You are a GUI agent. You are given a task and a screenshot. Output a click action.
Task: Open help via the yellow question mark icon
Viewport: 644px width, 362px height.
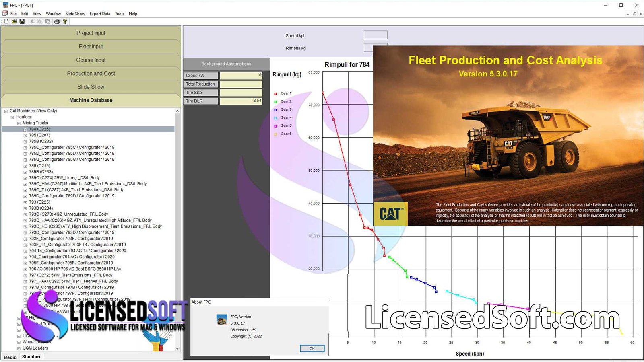tap(65, 21)
